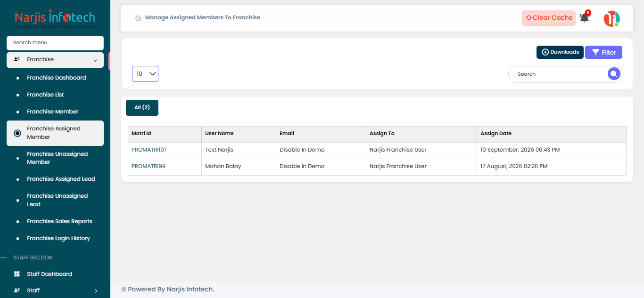Click the Assign To column header

coord(421,134)
